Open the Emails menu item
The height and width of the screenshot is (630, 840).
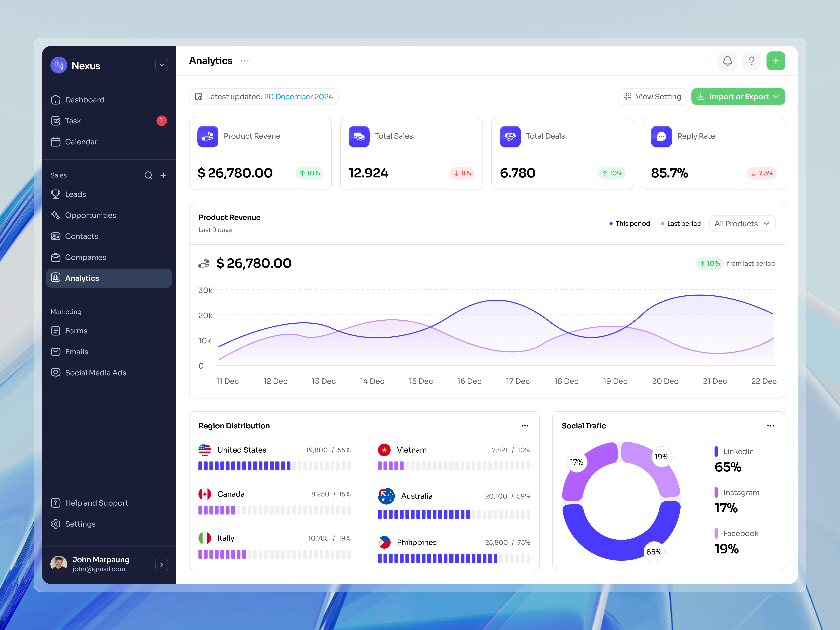(76, 352)
